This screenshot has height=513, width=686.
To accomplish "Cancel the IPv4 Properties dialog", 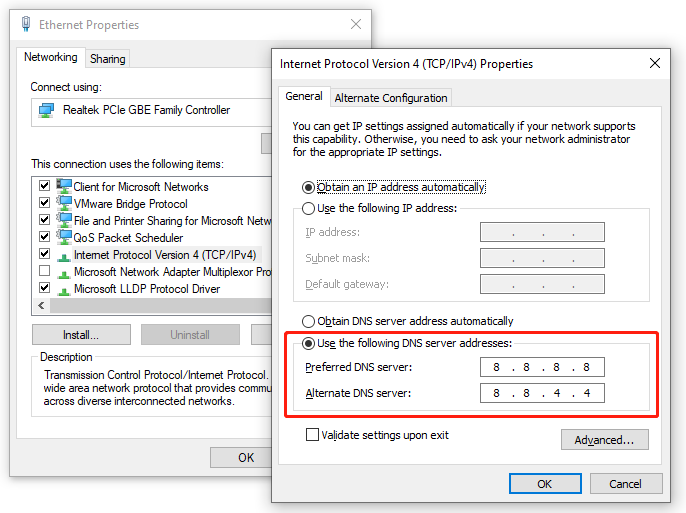I will tap(626, 484).
